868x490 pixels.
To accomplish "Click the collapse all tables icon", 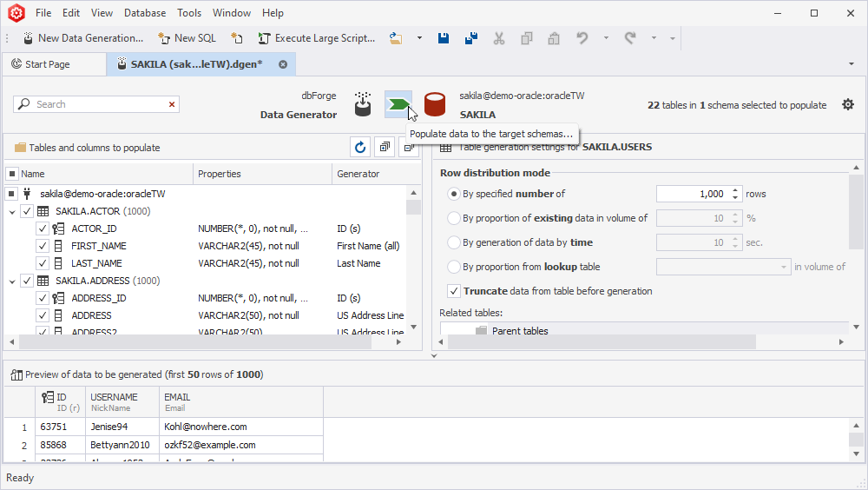I will click(x=409, y=147).
